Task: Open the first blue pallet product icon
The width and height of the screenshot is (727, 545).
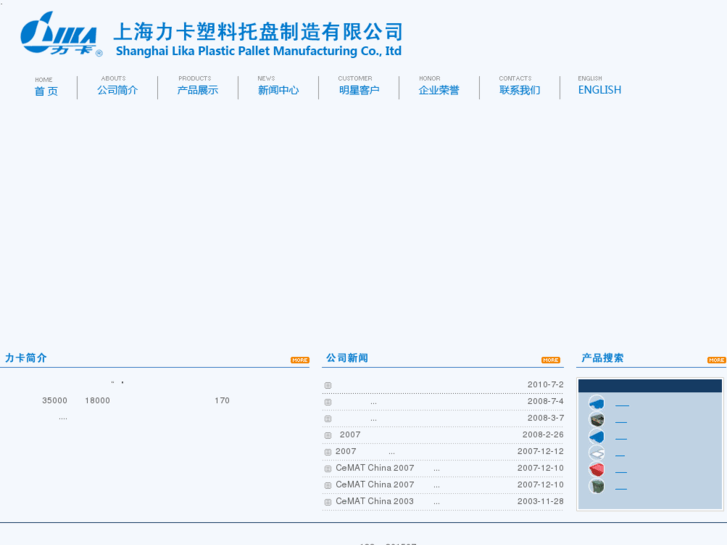Action: pos(597,403)
